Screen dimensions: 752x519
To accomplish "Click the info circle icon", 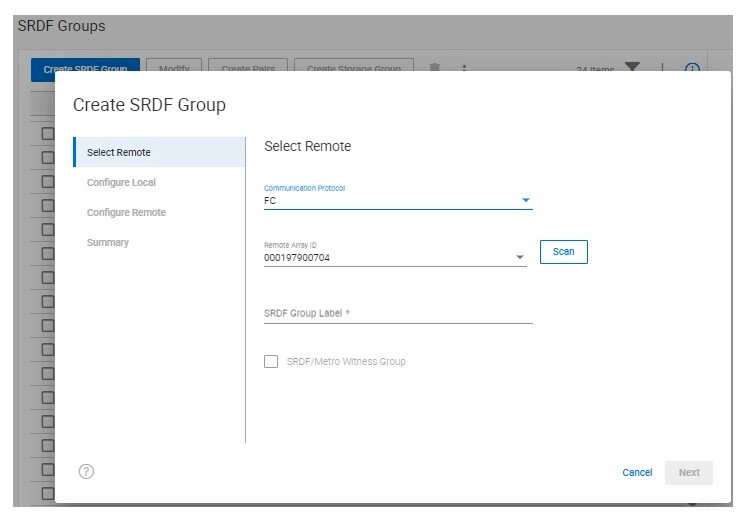I will [x=691, y=68].
